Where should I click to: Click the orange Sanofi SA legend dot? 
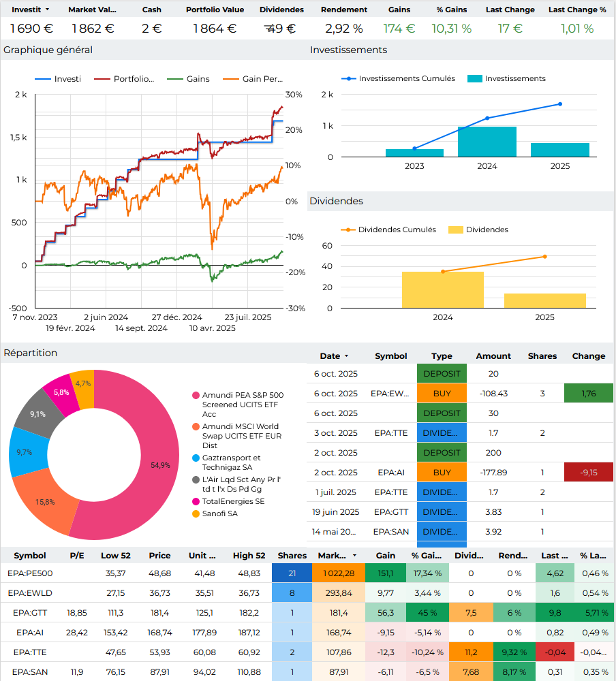click(196, 514)
